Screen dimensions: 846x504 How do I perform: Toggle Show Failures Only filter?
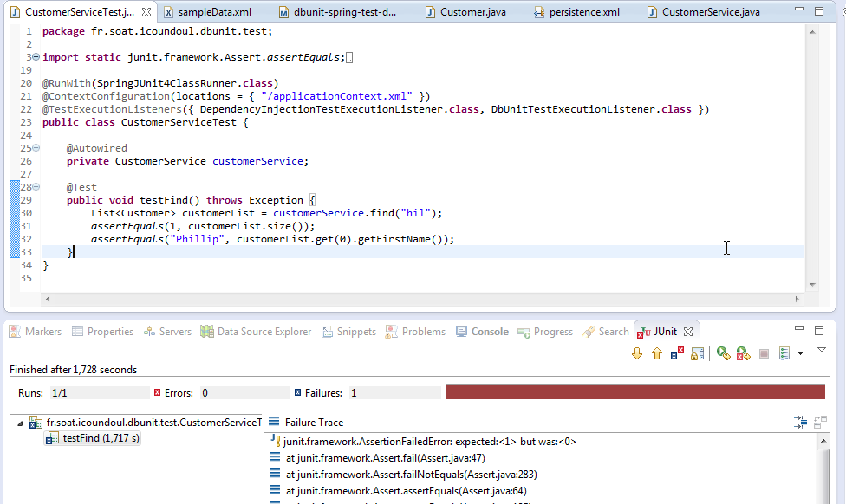(677, 353)
